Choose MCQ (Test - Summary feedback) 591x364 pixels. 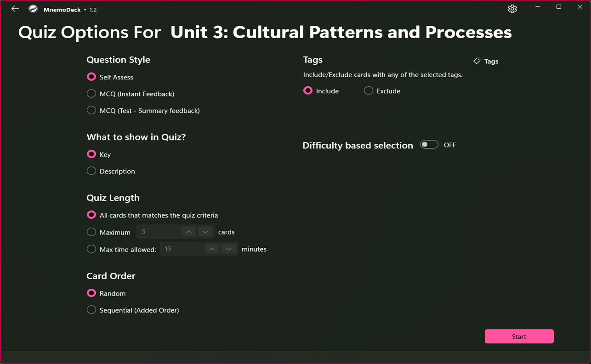91,110
